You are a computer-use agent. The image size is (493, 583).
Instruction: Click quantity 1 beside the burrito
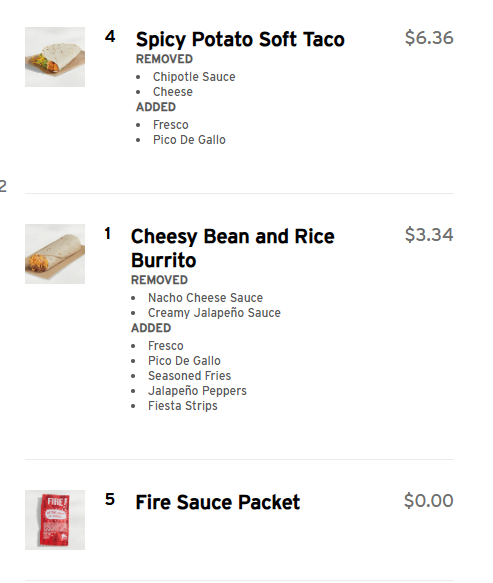[x=108, y=234]
